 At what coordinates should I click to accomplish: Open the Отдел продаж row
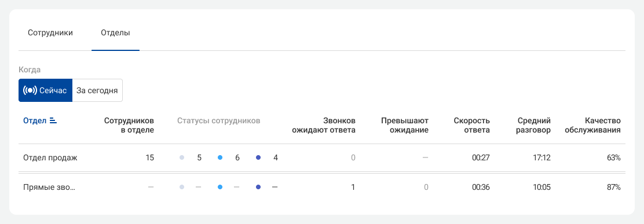[322, 157]
